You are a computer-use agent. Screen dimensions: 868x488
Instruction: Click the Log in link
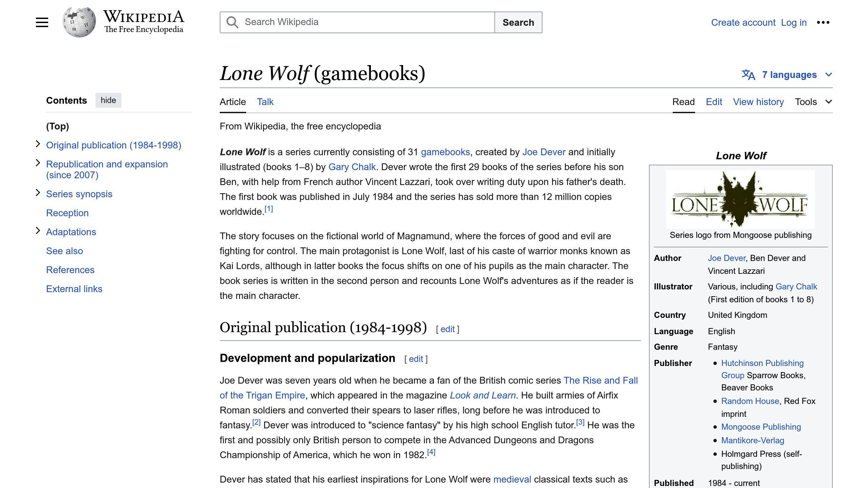tap(794, 22)
